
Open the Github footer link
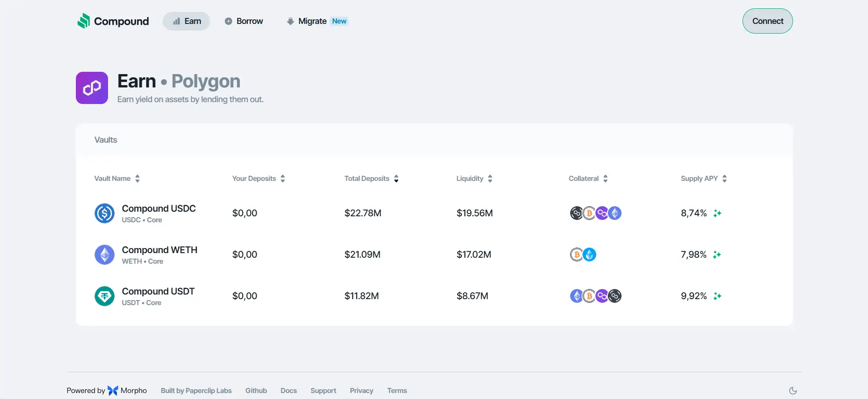click(256, 391)
